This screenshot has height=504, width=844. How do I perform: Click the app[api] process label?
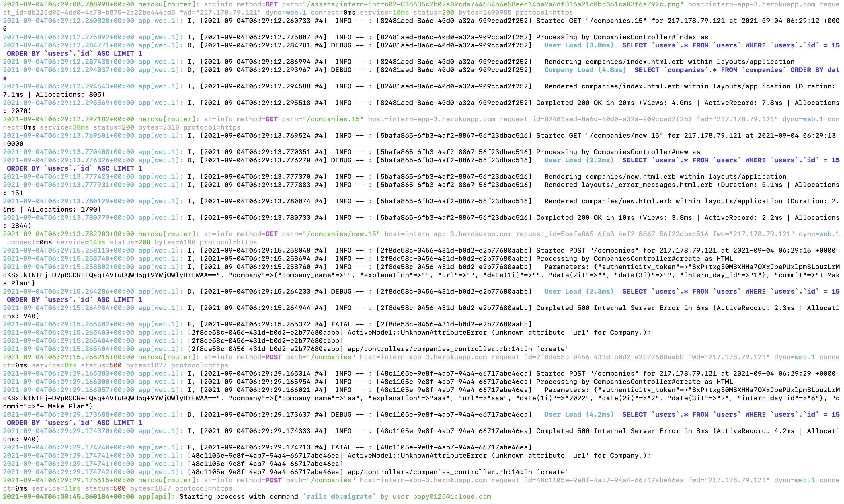pos(156,497)
